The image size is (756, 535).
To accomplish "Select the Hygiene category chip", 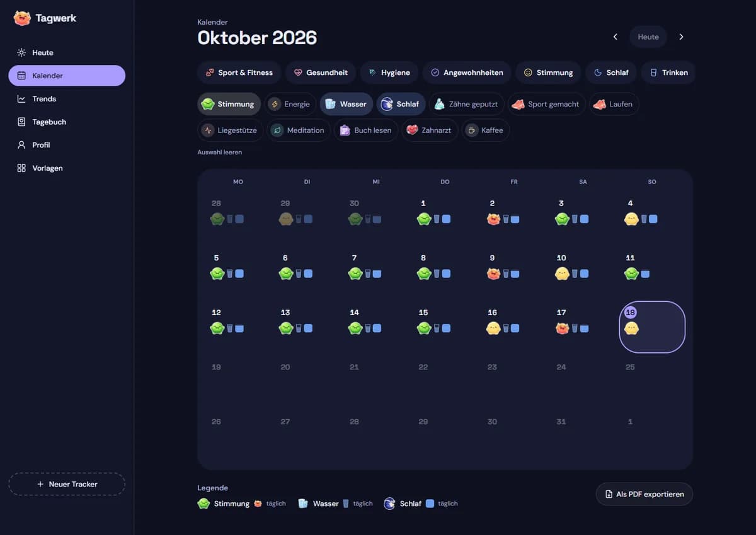I will point(389,72).
